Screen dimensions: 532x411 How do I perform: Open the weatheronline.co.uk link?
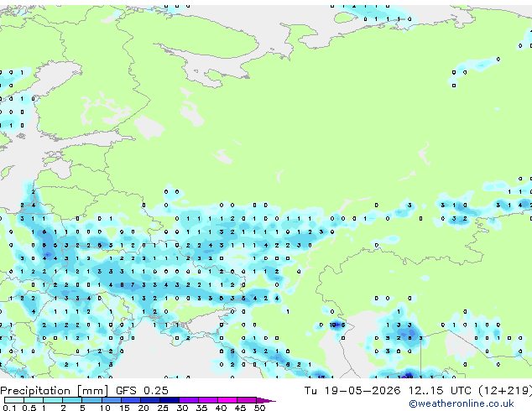462,403
